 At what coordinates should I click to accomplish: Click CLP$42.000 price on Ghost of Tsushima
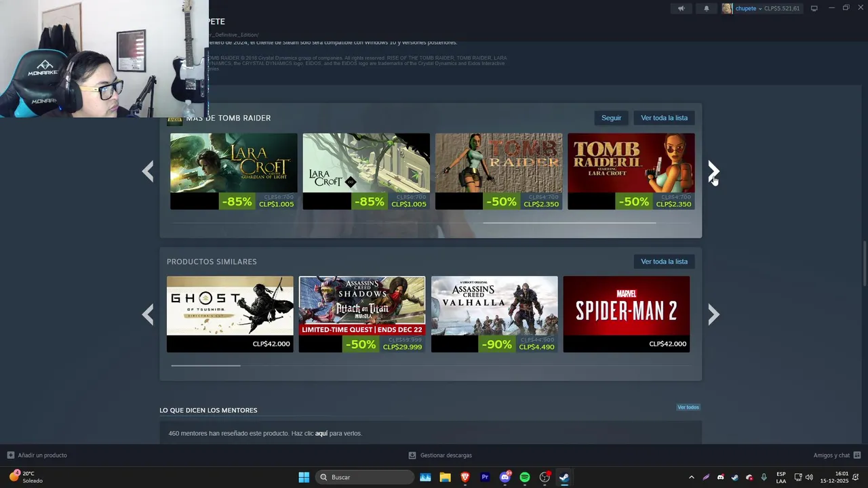[x=271, y=344]
